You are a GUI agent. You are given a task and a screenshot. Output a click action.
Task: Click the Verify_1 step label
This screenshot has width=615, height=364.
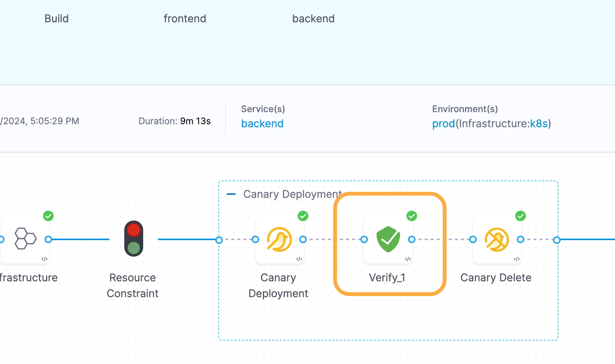pos(387,278)
